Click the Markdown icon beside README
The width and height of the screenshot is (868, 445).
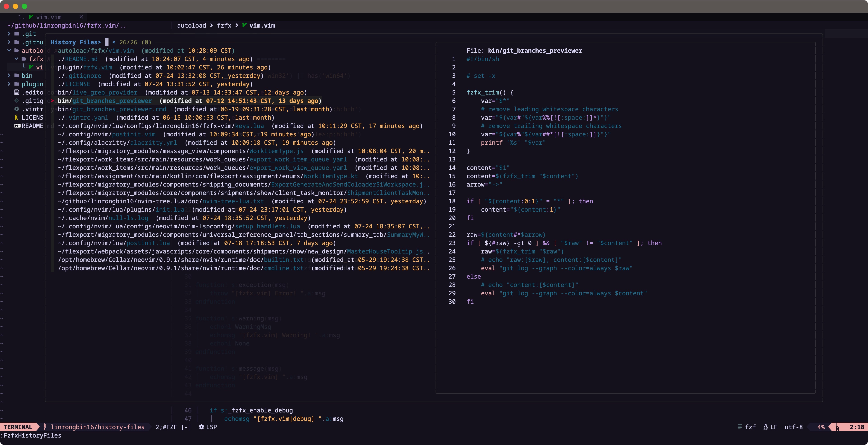tap(18, 126)
